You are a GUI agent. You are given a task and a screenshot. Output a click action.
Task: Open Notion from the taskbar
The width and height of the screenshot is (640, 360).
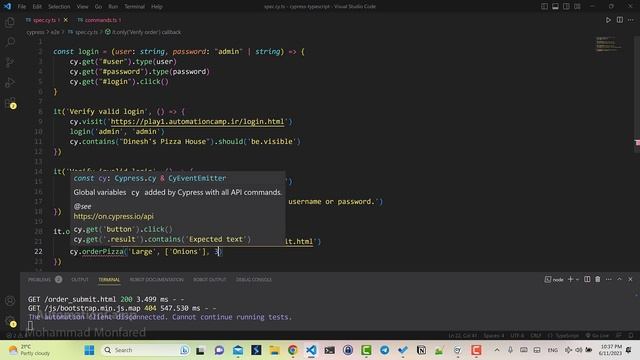click(x=421, y=350)
